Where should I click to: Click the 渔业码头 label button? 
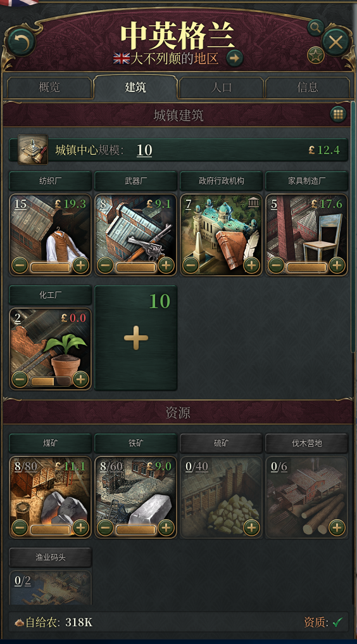tap(50, 557)
